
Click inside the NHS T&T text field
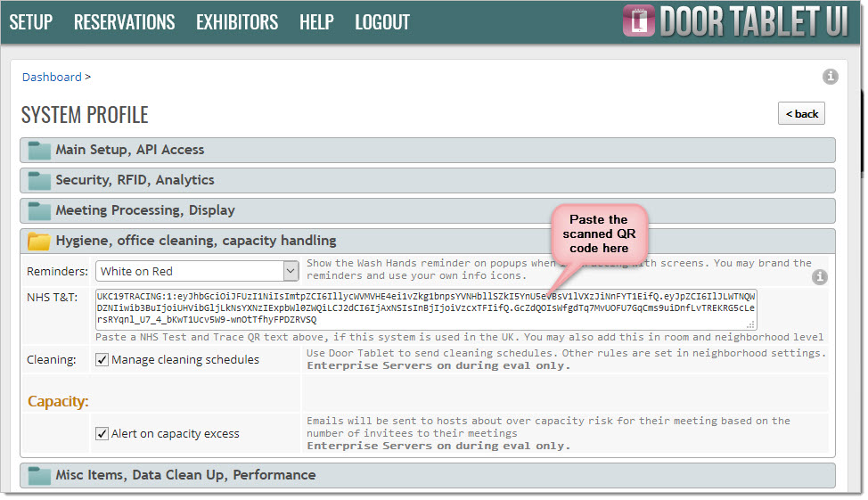pyautogui.click(x=424, y=308)
